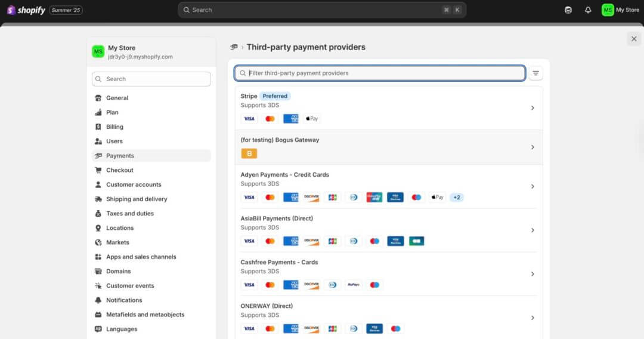644x339 pixels.
Task: Click the Filter third-party payment providers field
Action: click(x=380, y=73)
